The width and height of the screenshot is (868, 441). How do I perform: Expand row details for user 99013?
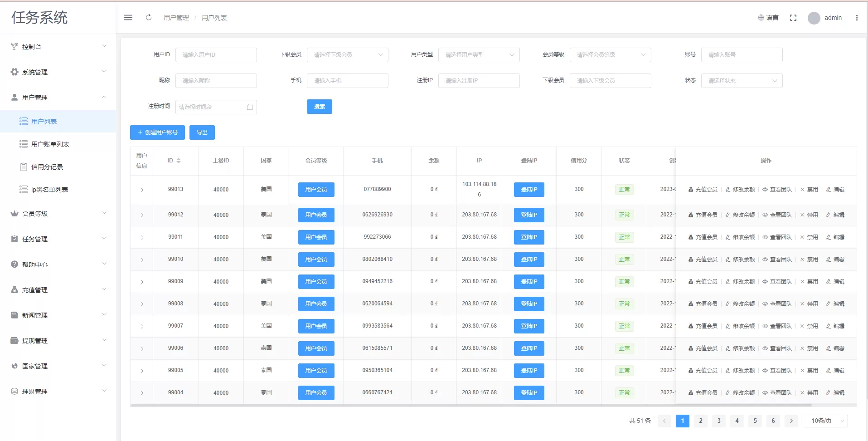142,190
